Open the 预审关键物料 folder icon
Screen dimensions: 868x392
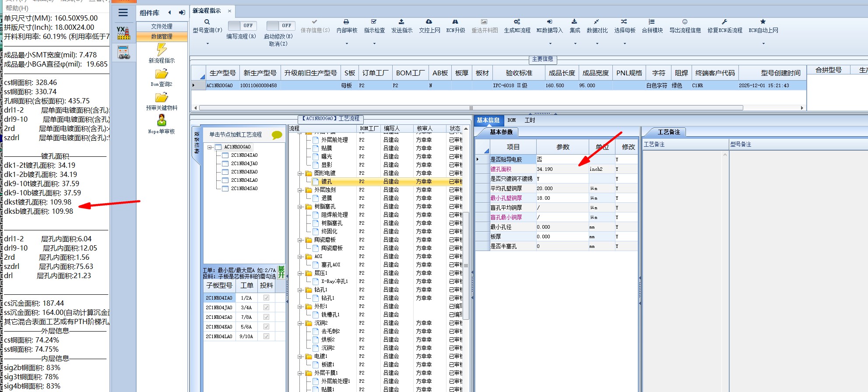click(x=162, y=97)
